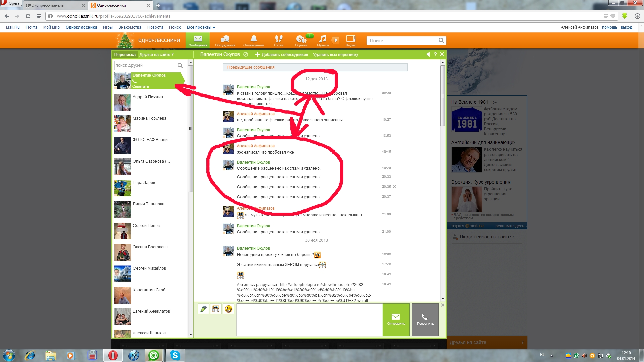Image resolution: width=644 pixels, height=362 pixels.
Task: Click выход logout link
Action: coord(626,27)
